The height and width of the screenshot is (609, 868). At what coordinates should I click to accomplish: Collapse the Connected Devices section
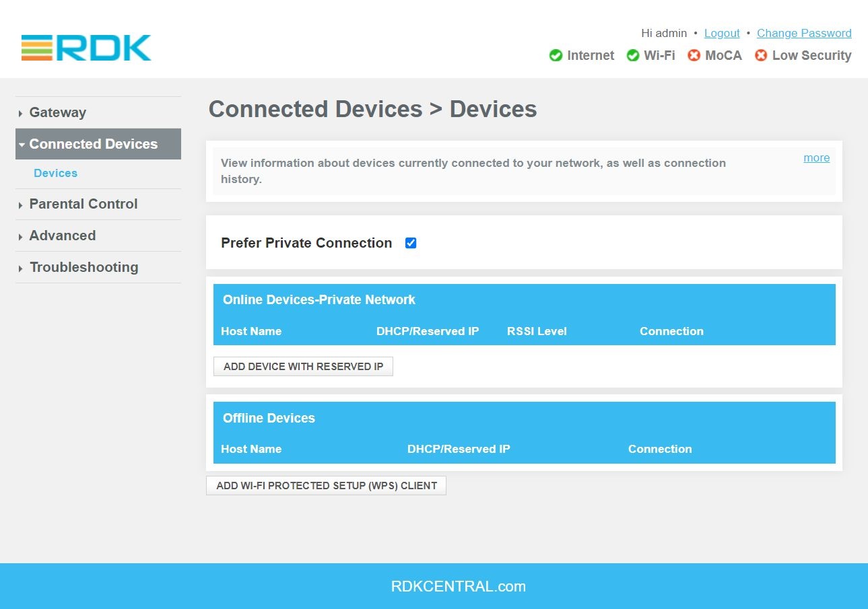pos(94,143)
